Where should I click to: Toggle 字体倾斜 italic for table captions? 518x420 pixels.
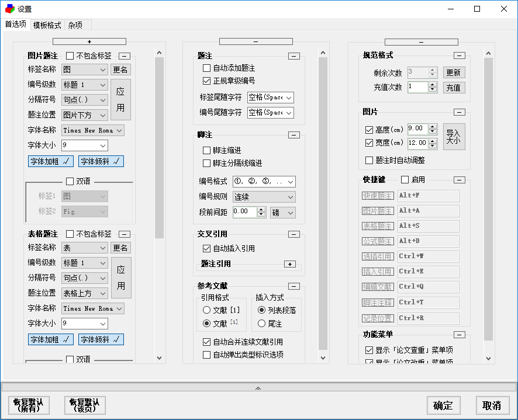[100, 339]
